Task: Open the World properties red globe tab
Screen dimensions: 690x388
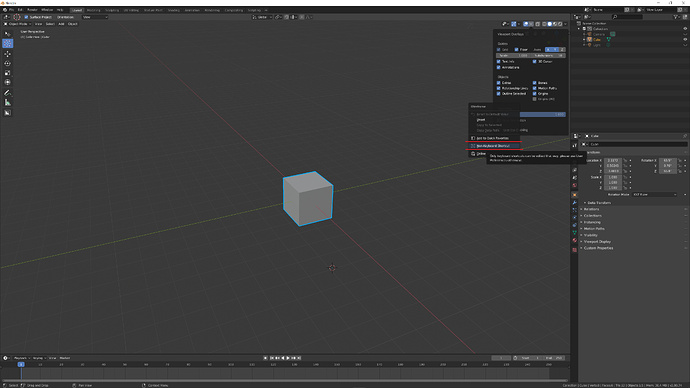Action: [x=575, y=186]
